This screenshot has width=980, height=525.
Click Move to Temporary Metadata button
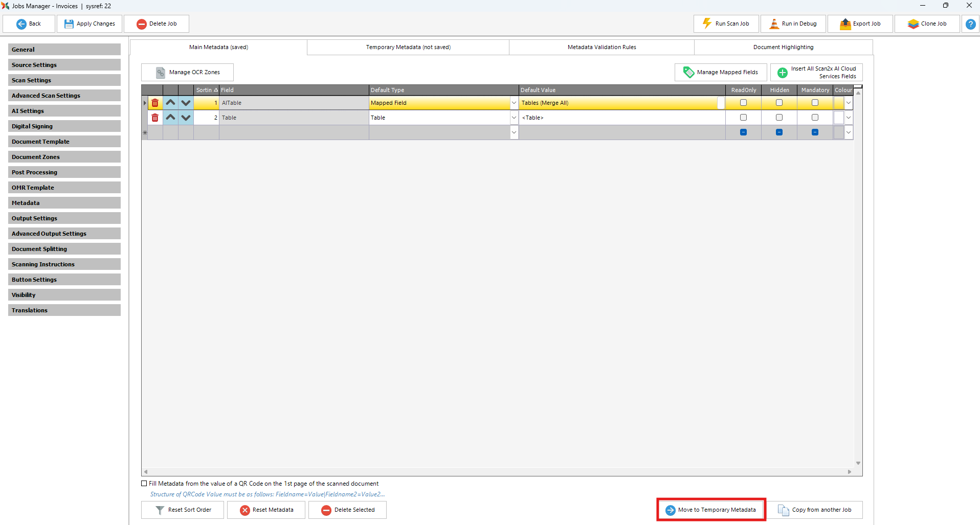pyautogui.click(x=711, y=510)
